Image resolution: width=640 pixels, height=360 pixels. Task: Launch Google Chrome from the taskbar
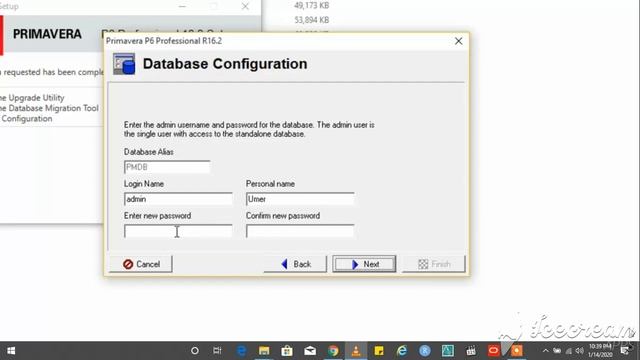pyautogui.click(x=333, y=351)
